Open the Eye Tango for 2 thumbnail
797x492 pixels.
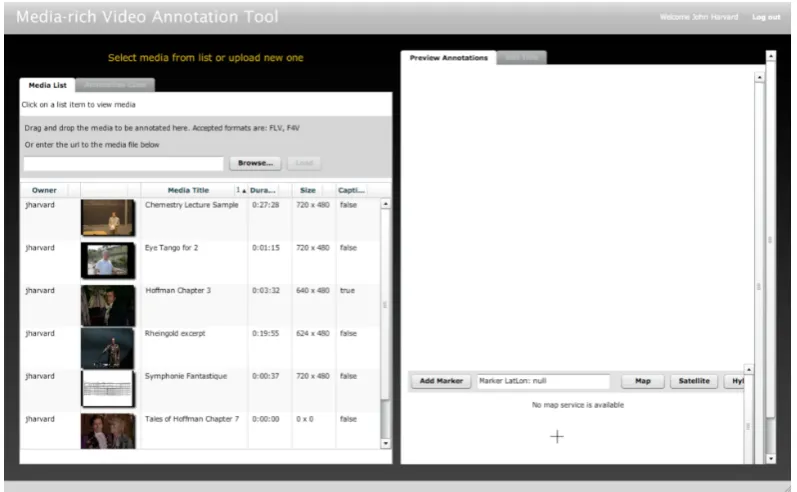pos(108,260)
